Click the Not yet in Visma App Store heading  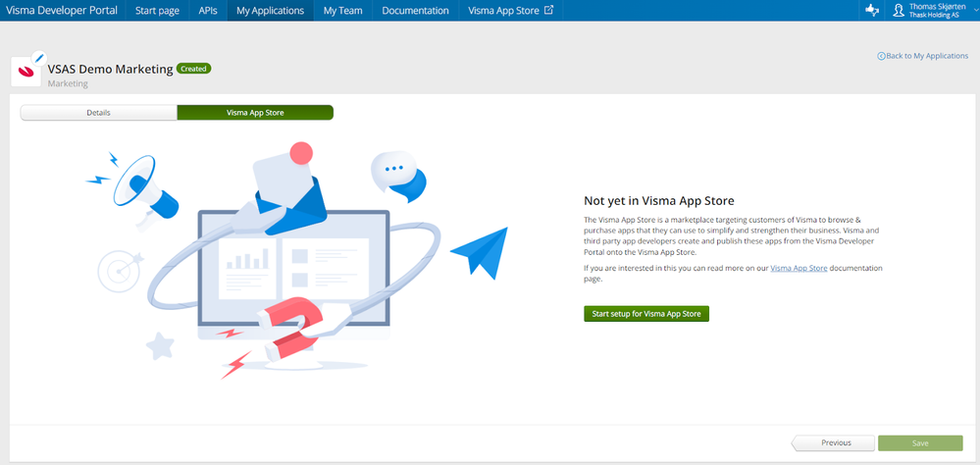click(x=659, y=201)
